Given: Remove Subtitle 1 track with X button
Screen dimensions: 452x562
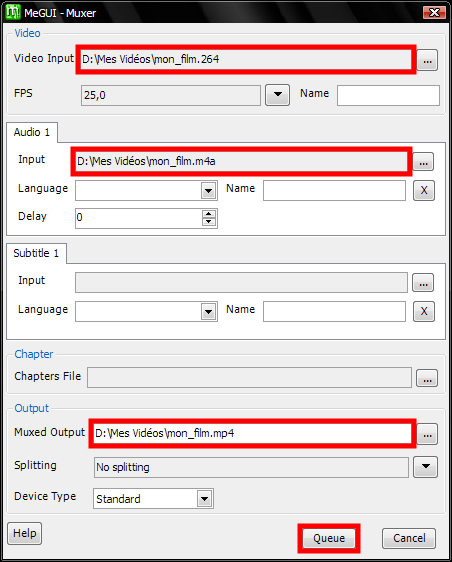Looking at the screenshot, I should 424,311.
